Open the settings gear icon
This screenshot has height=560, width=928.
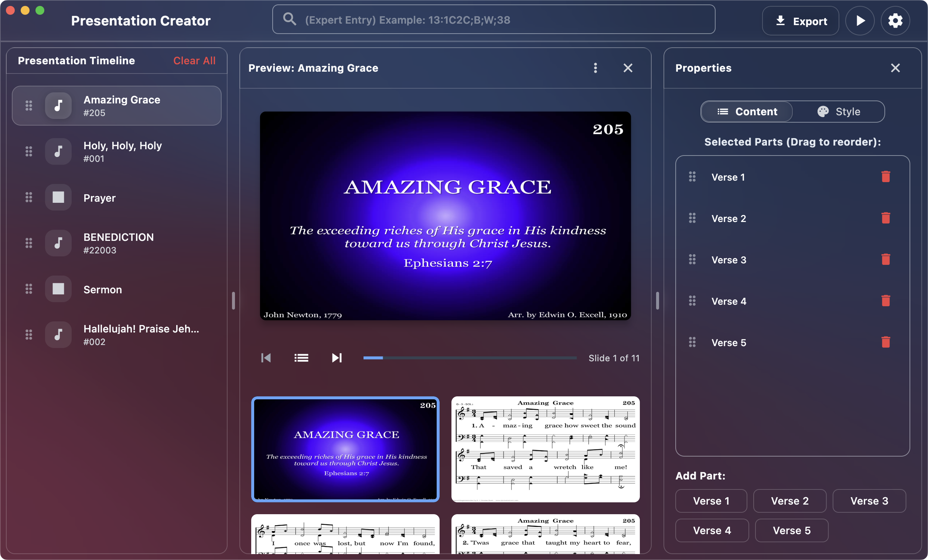pos(895,20)
